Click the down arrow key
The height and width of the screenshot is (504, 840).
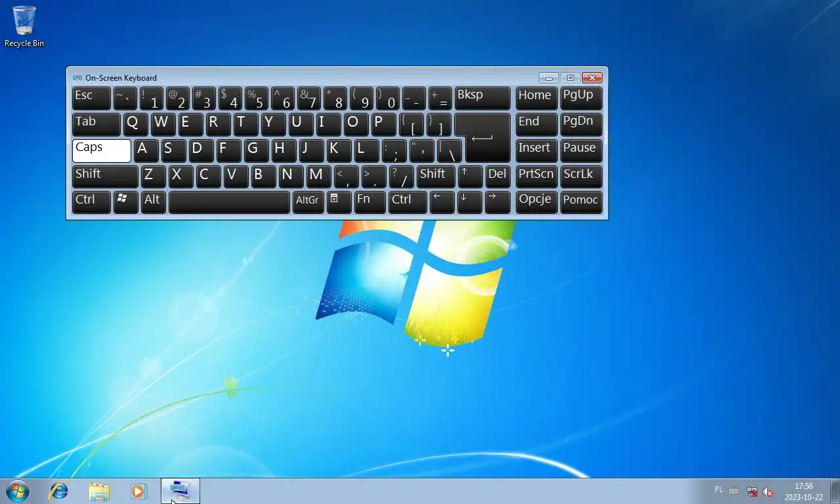point(469,202)
